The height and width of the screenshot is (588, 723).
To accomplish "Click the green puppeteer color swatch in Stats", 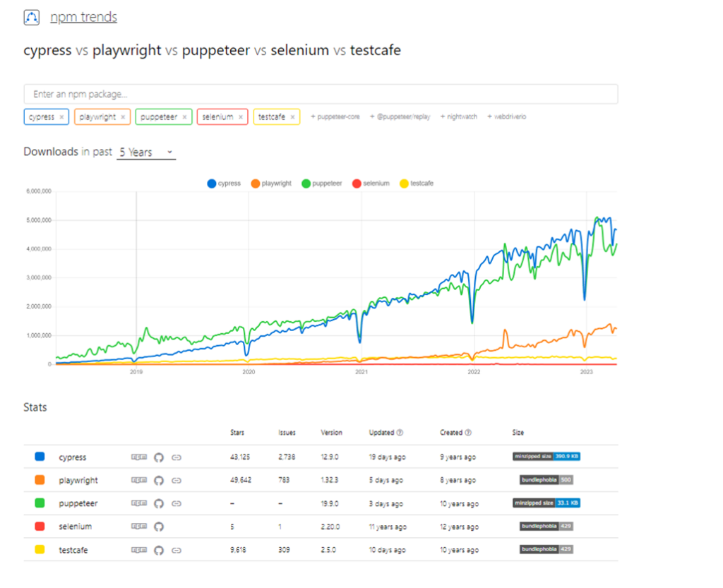I will 40,503.
